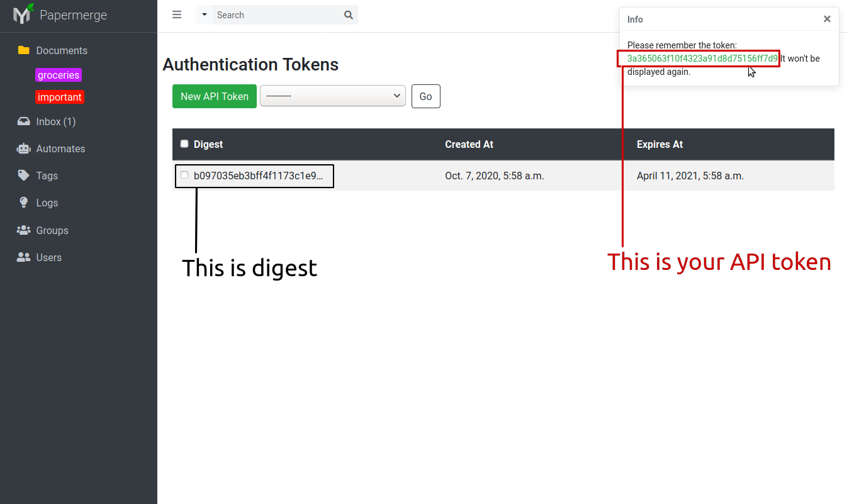This screenshot has height=504, width=847.
Task: Click the Inbox tray icon
Action: [x=24, y=121]
